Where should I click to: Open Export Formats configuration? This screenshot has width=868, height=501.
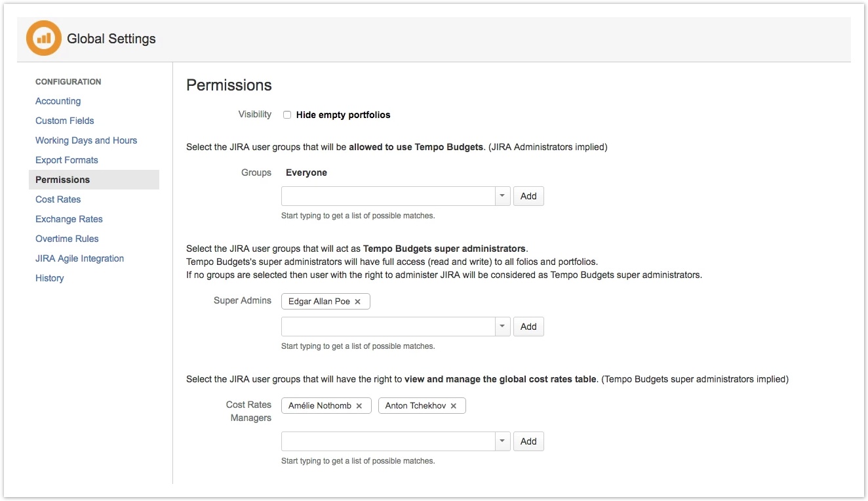[x=66, y=159]
